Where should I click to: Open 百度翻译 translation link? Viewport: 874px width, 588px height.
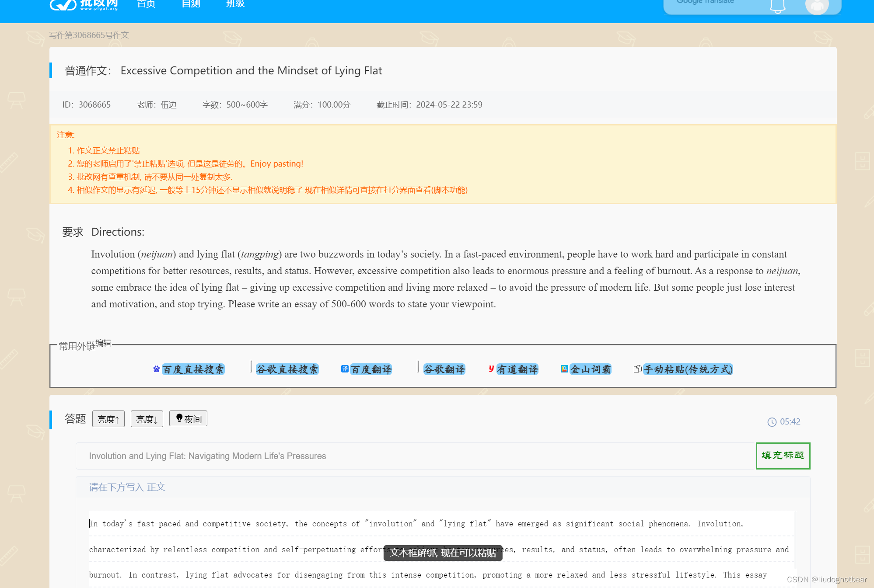[371, 369]
